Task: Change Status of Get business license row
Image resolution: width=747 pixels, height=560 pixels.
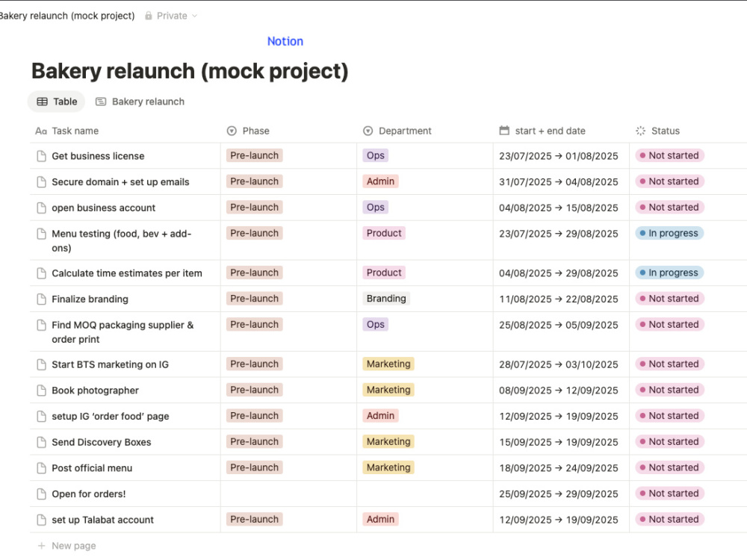Action: click(x=669, y=155)
